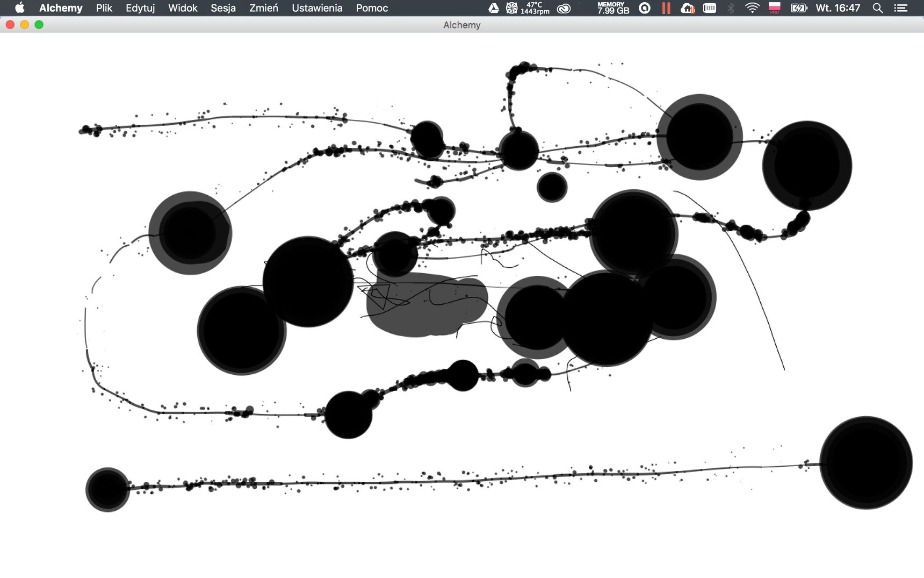Image resolution: width=924 pixels, height=578 pixels.
Task: Open Spotlight search magnifier
Action: tap(878, 8)
